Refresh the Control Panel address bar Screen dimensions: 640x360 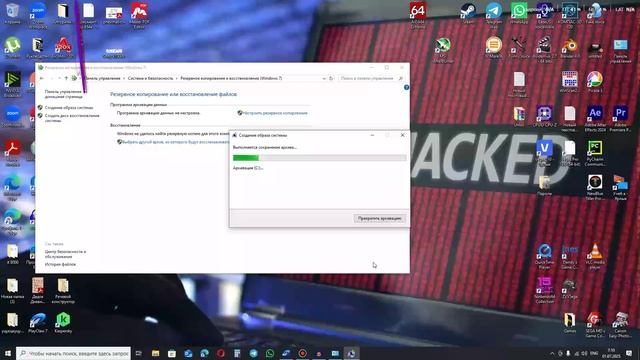331,78
